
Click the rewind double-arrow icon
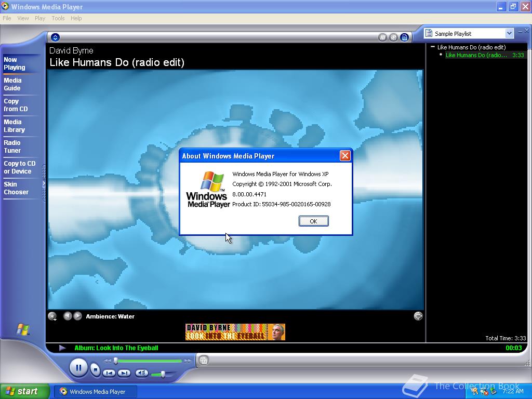pyautogui.click(x=108, y=361)
